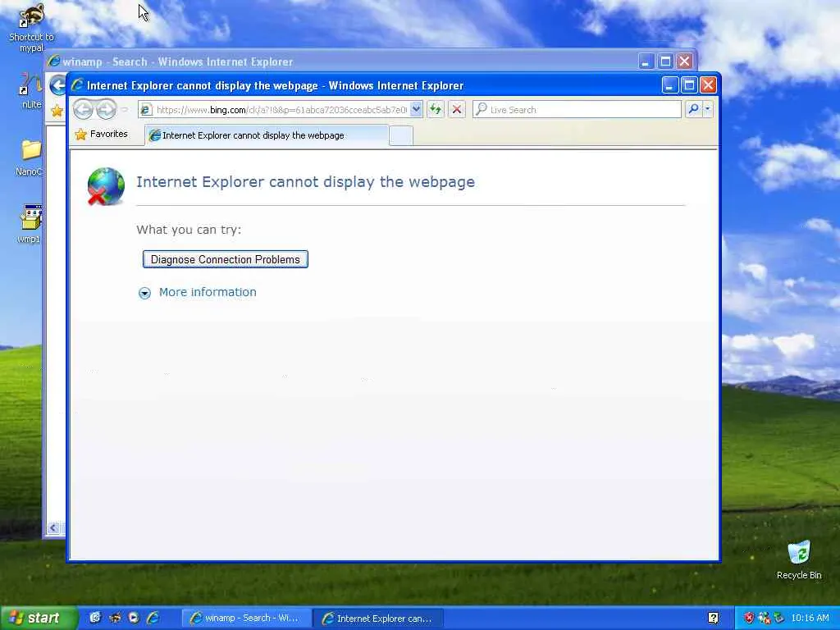This screenshot has height=630, width=840.
Task: Click the address bar page icon
Action: click(145, 110)
